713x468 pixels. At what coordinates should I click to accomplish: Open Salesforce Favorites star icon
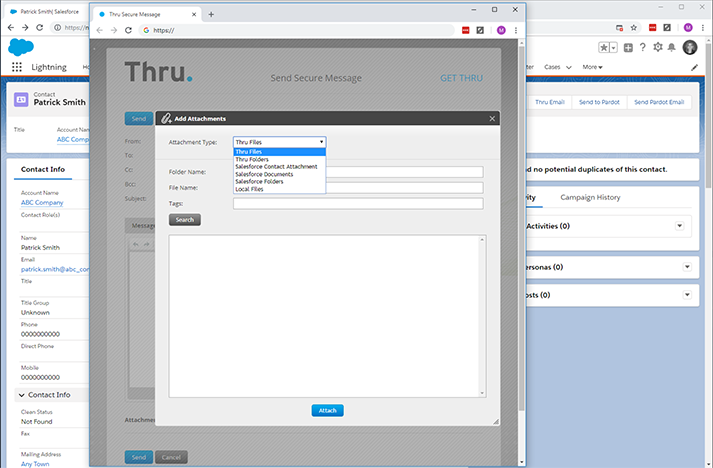tap(604, 48)
